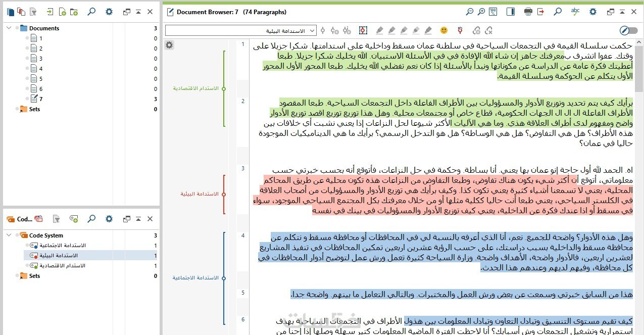Open the quick code list dropdown
This screenshot has width=644, height=335.
[241, 31]
